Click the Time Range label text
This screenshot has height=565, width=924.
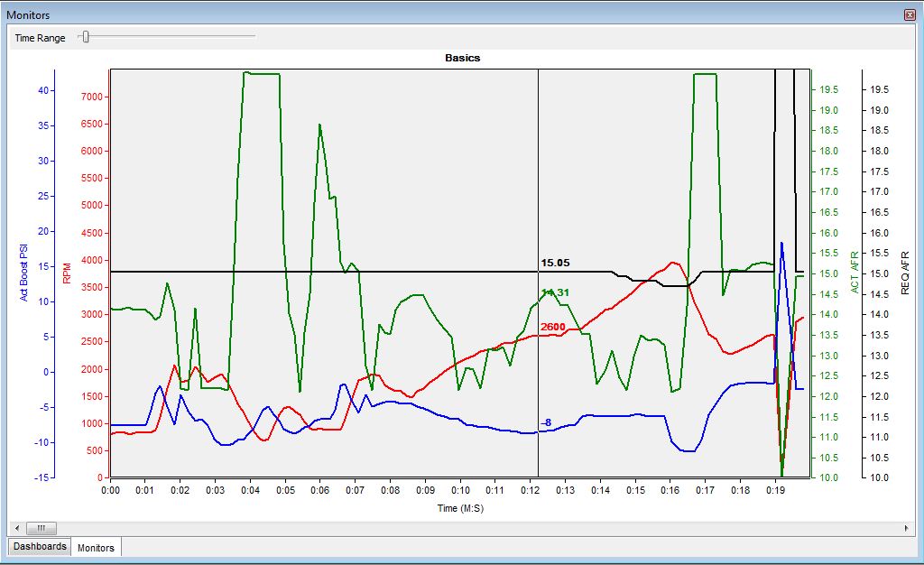coord(40,38)
